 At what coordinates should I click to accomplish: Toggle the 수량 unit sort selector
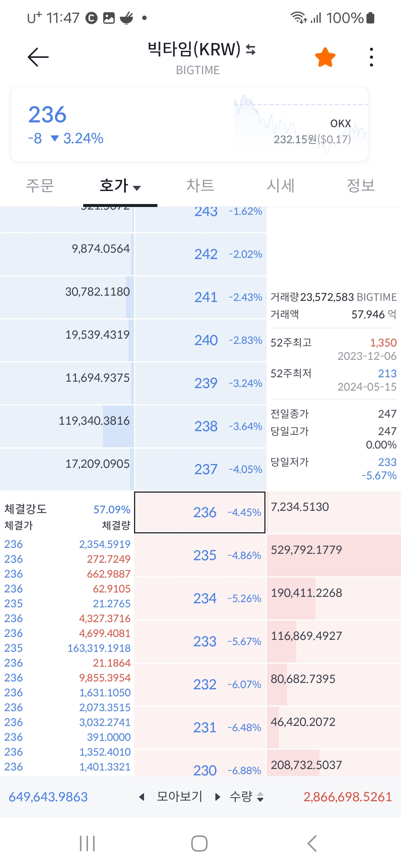click(x=247, y=796)
